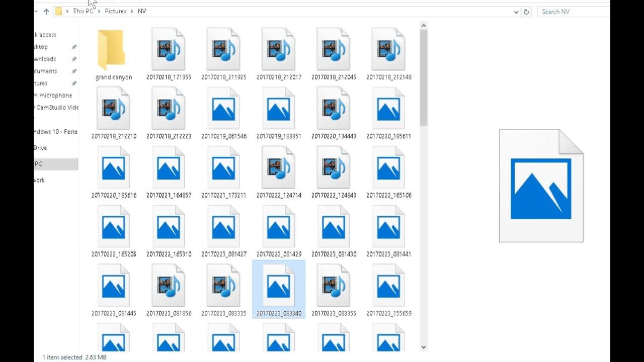Navigate to Pictures in breadcrumb

pyautogui.click(x=116, y=11)
